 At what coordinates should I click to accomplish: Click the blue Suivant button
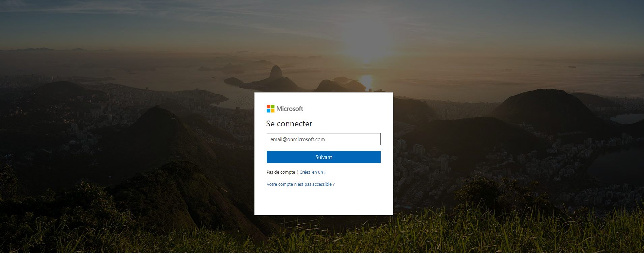click(324, 157)
